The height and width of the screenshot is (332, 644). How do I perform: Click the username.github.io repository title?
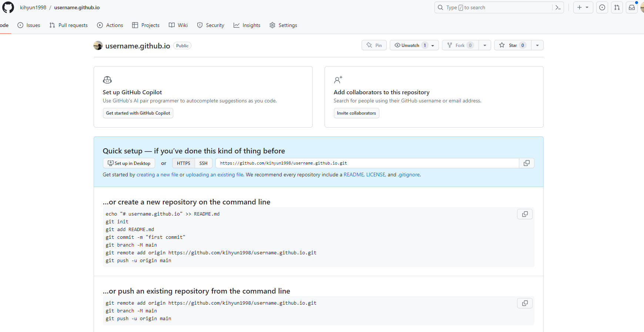[138, 46]
